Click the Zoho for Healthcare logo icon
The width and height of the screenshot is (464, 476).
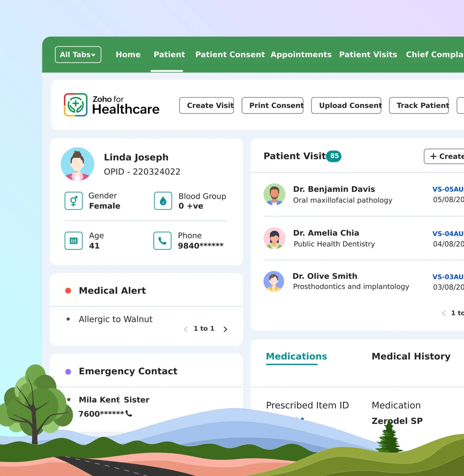coord(76,105)
